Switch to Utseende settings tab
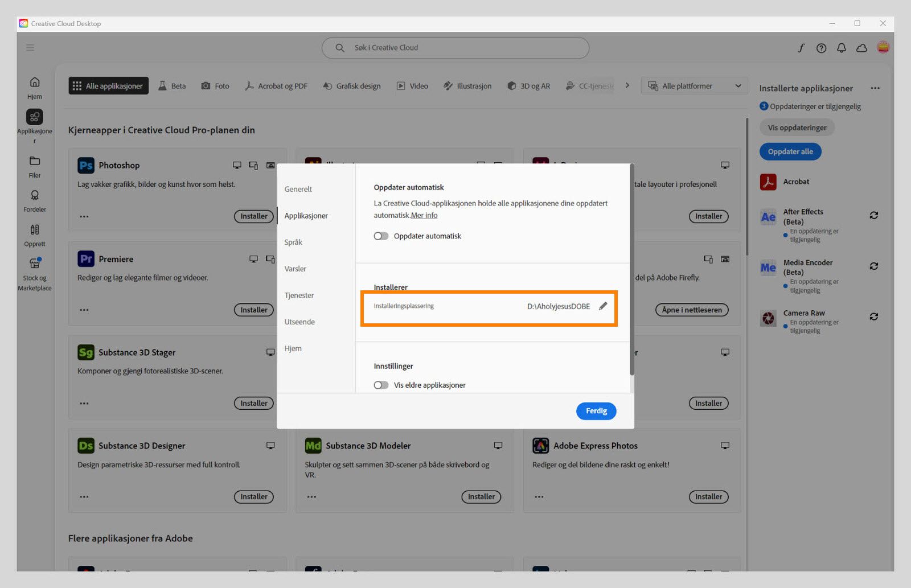The width and height of the screenshot is (911, 588). point(299,322)
